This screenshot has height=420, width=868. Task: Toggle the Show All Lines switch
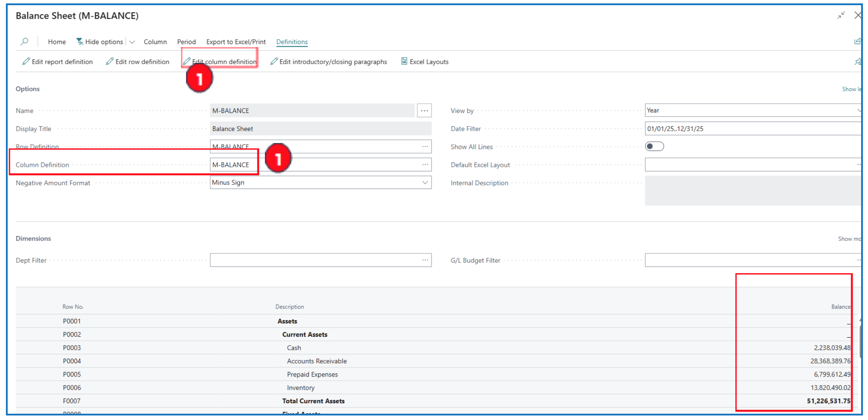click(x=654, y=146)
